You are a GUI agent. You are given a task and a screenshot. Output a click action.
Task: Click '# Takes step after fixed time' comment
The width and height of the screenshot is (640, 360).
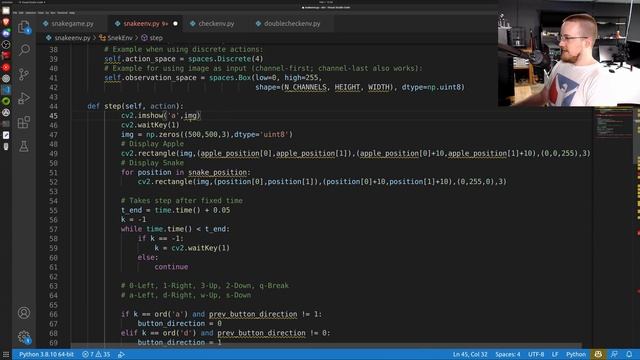(182, 200)
